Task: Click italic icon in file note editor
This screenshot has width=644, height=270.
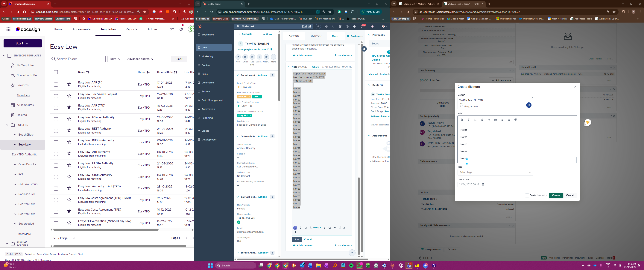Action: tap(469, 120)
